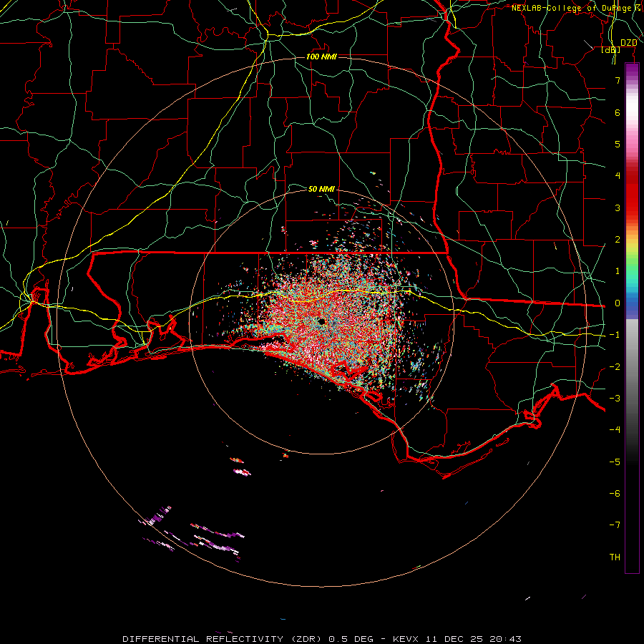Click the 6 value on the ZDR legend
644x644 pixels.
coord(618,112)
